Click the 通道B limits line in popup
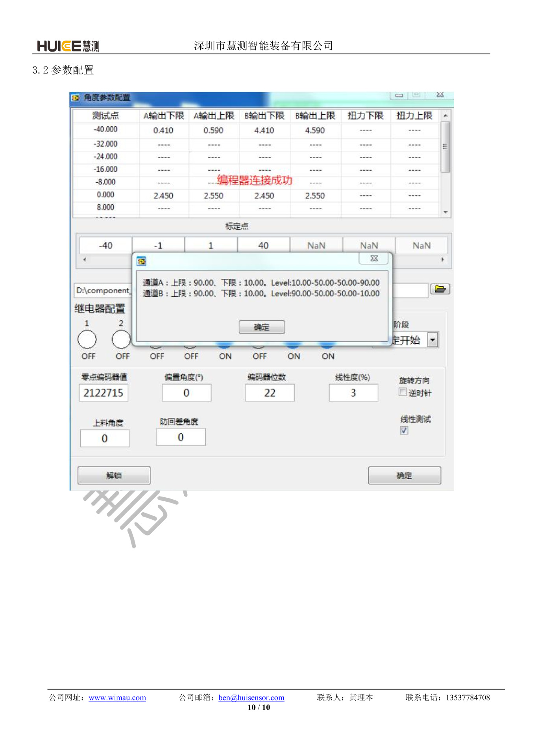Image resolution: width=534 pixels, height=756 pixels. coord(261,293)
